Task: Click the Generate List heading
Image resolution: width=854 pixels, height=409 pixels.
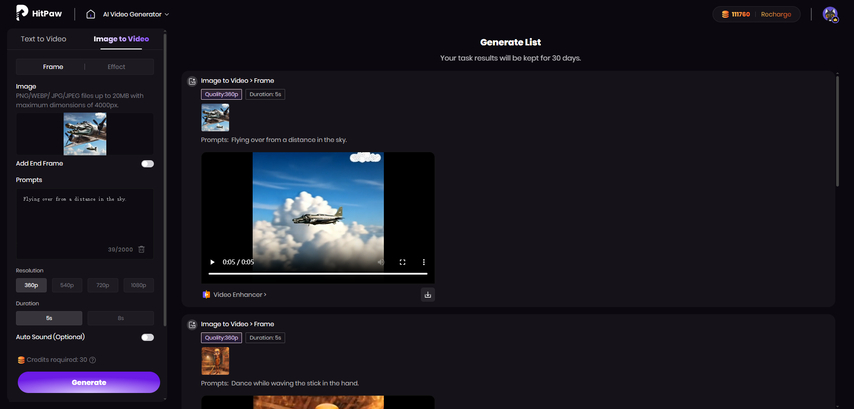Action: (x=510, y=42)
